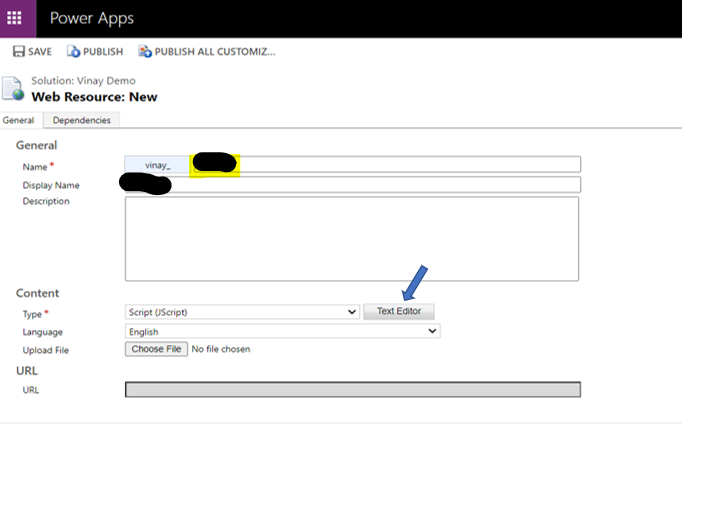Click the Publish icon
Viewport: 702px width, 508px height.
pos(73,51)
